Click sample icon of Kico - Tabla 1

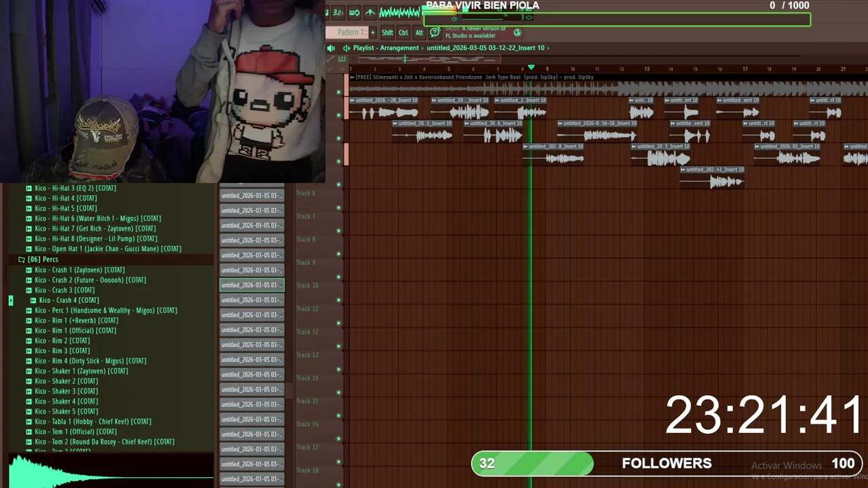28,422
